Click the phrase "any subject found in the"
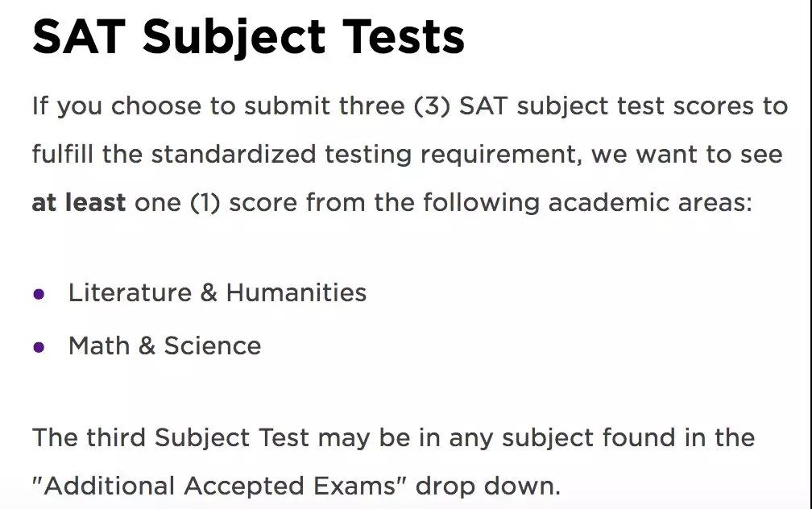Image resolution: width=812 pixels, height=509 pixels. point(602,437)
